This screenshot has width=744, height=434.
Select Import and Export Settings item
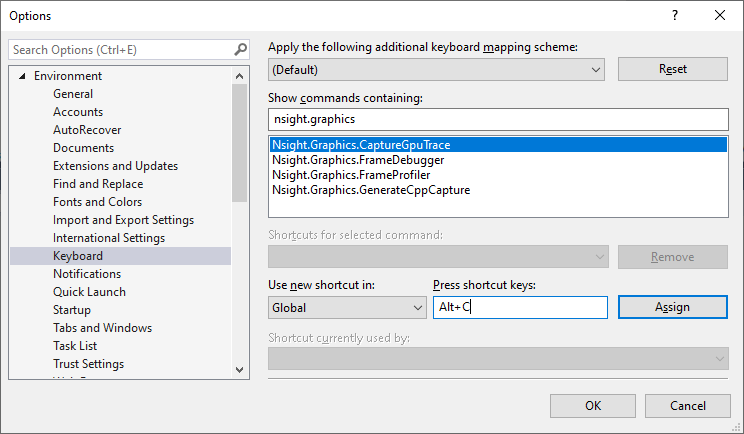tap(123, 220)
